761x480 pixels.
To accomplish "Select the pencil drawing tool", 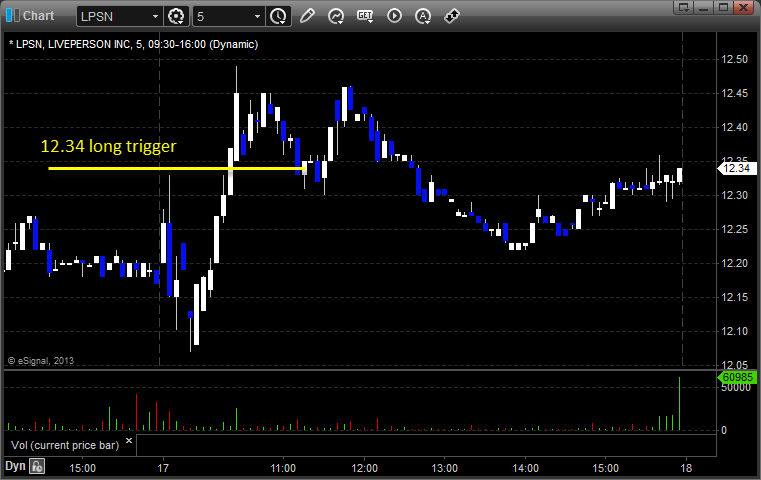I will (307, 16).
